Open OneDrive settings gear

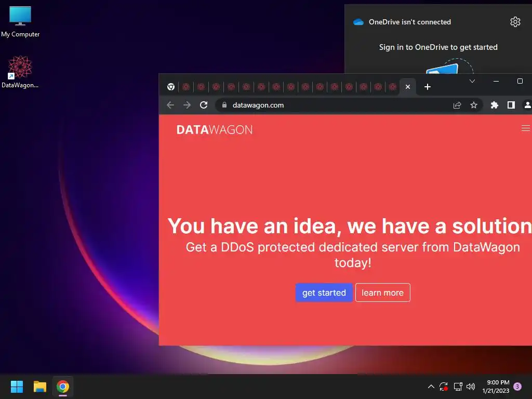point(515,22)
